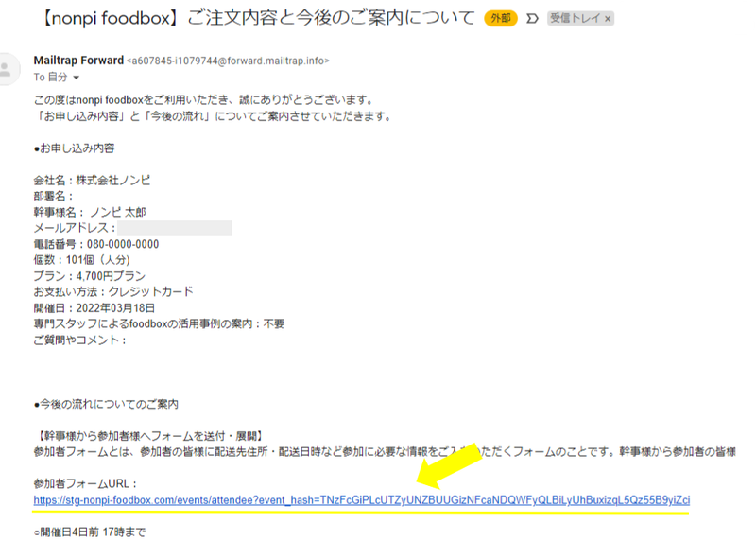This screenshot has height=541, width=756.
Task: Click the 部署名： line
Action: click(53, 197)
